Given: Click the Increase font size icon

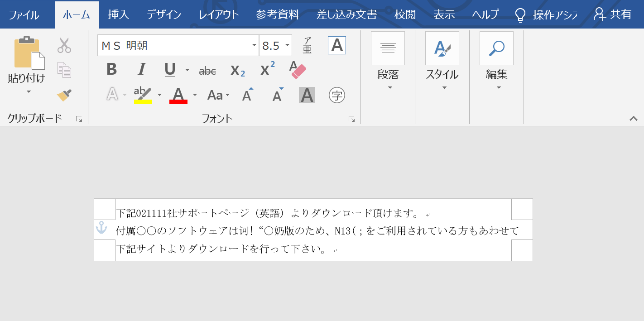Looking at the screenshot, I should (247, 95).
